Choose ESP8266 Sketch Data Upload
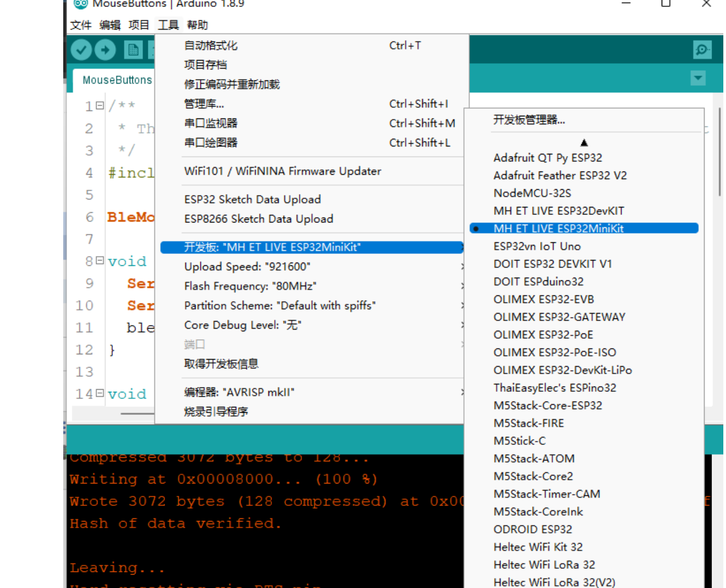 point(312,219)
